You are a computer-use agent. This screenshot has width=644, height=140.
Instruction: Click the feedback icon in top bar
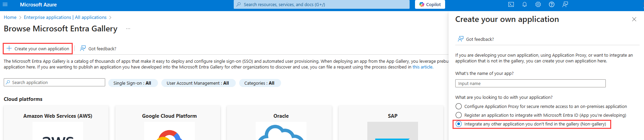(x=565, y=4)
